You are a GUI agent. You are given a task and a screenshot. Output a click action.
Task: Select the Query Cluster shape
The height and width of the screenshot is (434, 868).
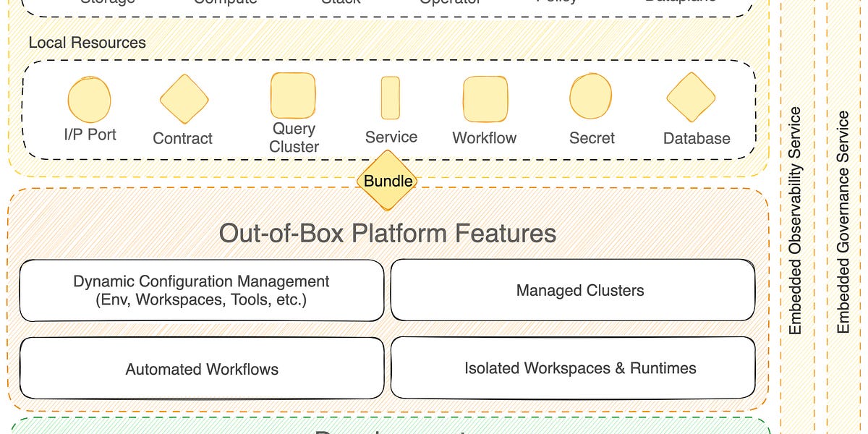292,95
